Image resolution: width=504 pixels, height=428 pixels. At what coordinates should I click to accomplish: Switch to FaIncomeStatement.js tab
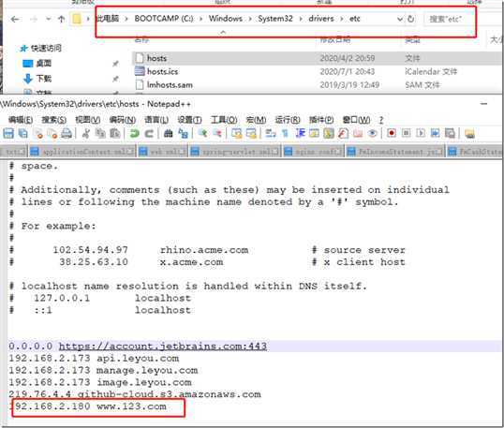point(395,151)
